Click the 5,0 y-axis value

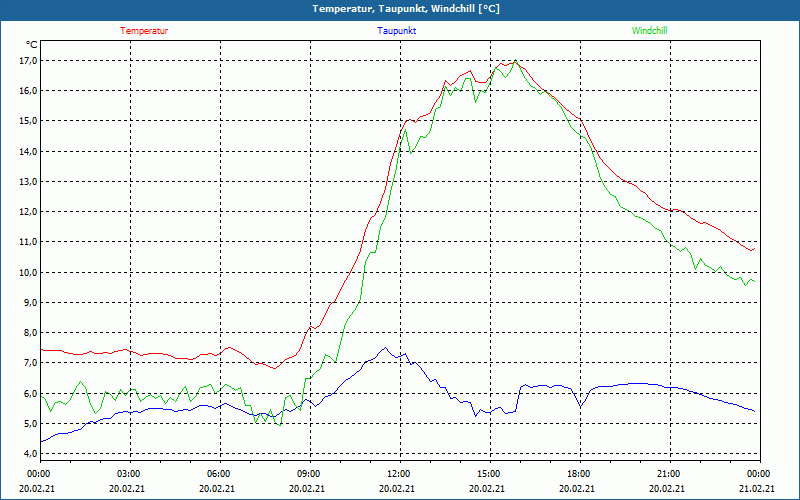pyautogui.click(x=31, y=423)
